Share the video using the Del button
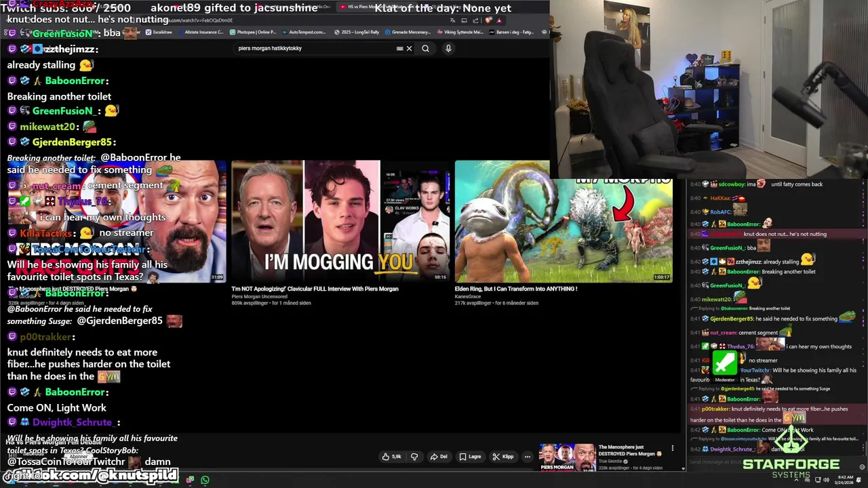This screenshot has height=488, width=868. pyautogui.click(x=439, y=457)
